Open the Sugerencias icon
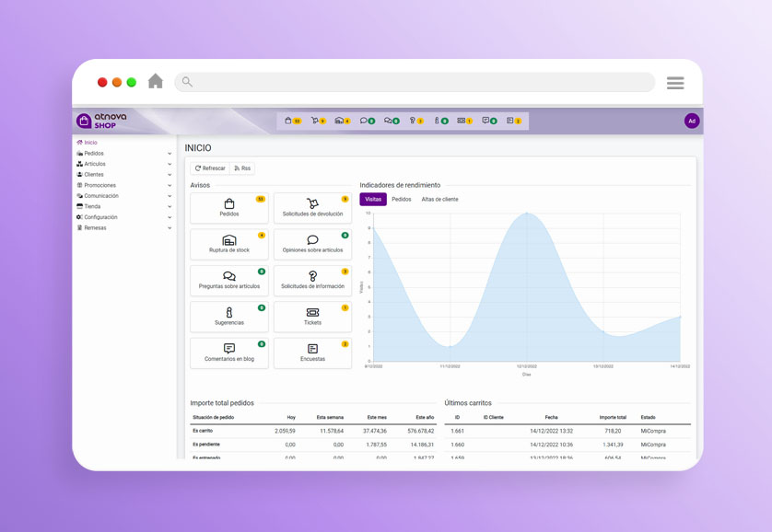 pos(229,313)
